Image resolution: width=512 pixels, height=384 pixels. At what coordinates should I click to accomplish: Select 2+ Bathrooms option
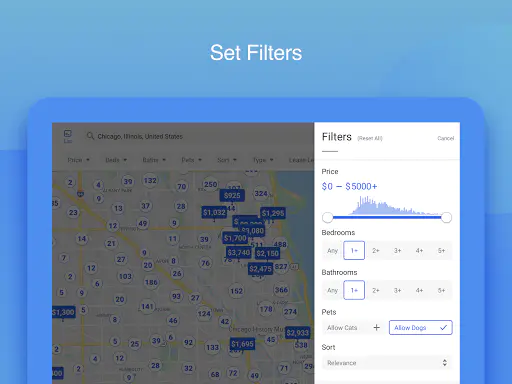pyautogui.click(x=376, y=290)
